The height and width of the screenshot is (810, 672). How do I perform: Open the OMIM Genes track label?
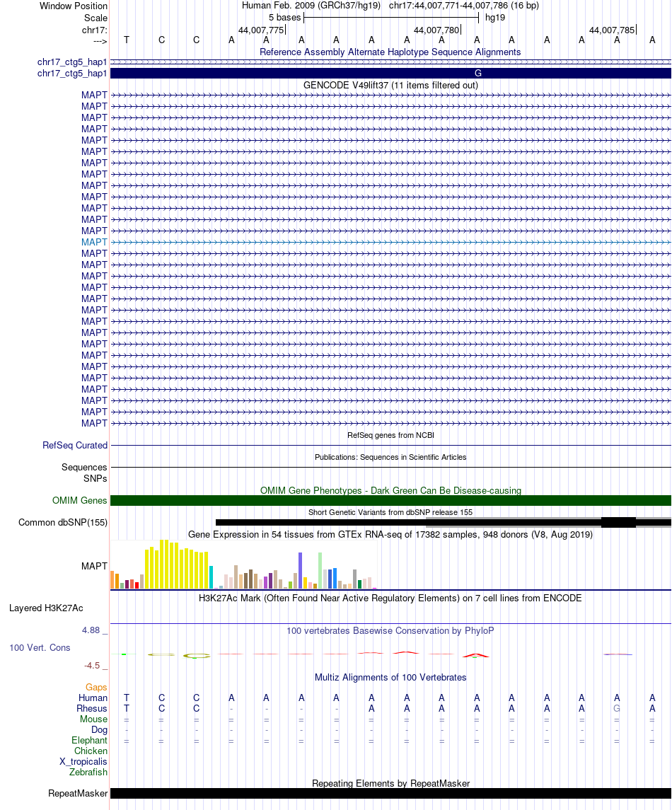(x=79, y=501)
